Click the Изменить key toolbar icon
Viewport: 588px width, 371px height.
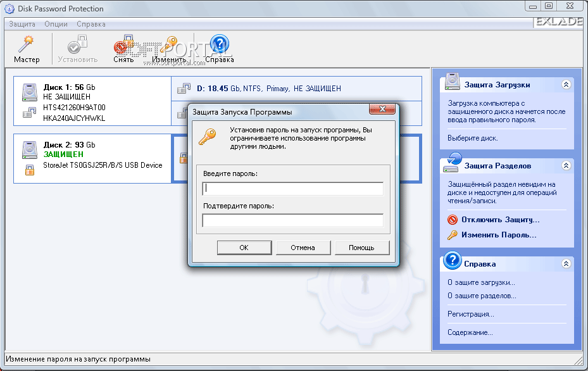169,44
